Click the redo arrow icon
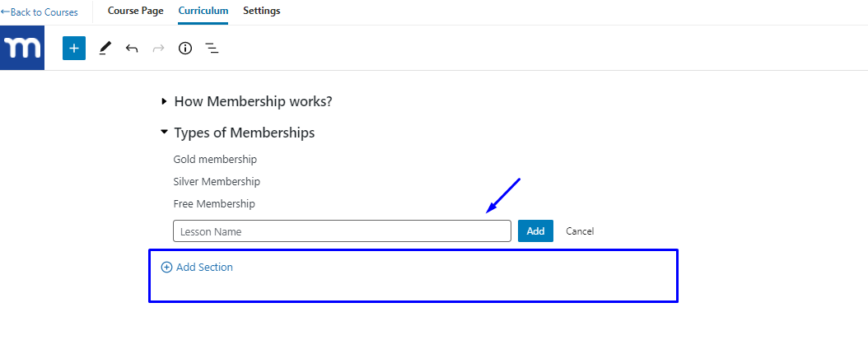The image size is (868, 354). pyautogui.click(x=158, y=48)
